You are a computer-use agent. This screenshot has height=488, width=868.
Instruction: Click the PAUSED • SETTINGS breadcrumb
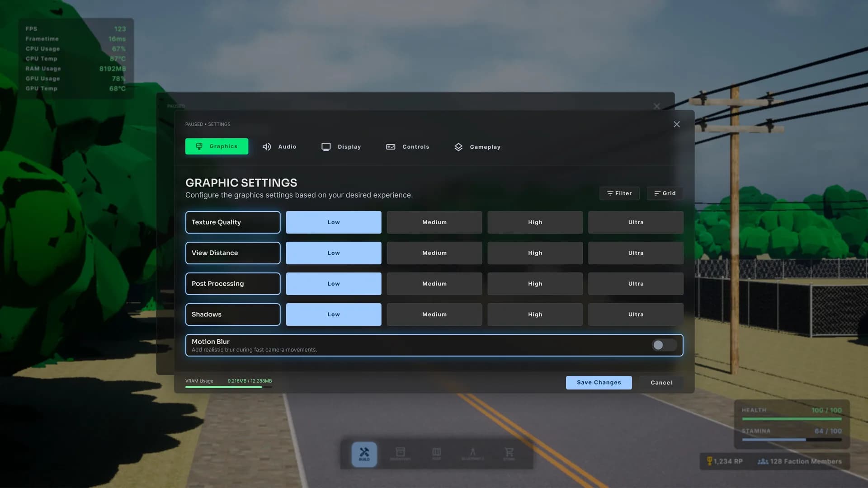point(208,124)
